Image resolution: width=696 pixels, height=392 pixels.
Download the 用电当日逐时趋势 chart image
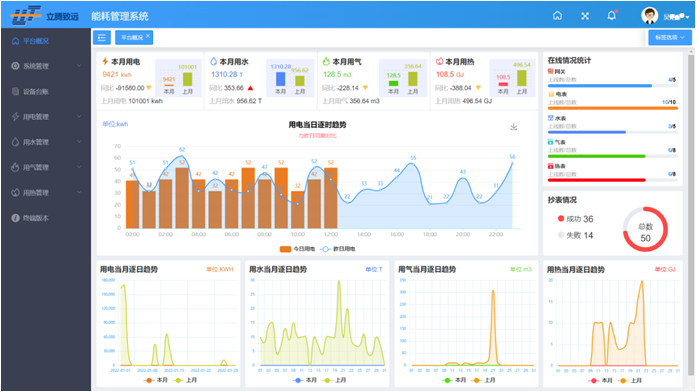pyautogui.click(x=514, y=127)
